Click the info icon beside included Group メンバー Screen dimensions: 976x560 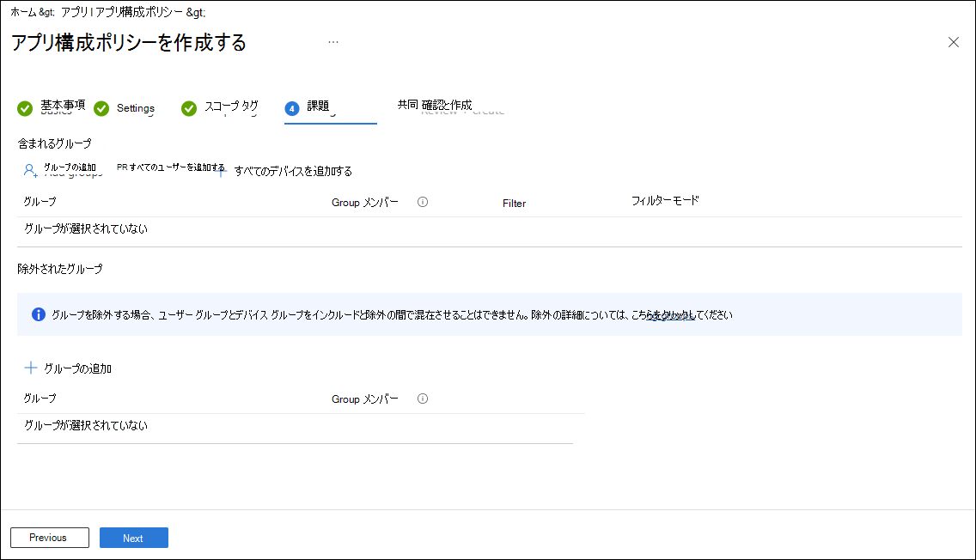tap(423, 202)
